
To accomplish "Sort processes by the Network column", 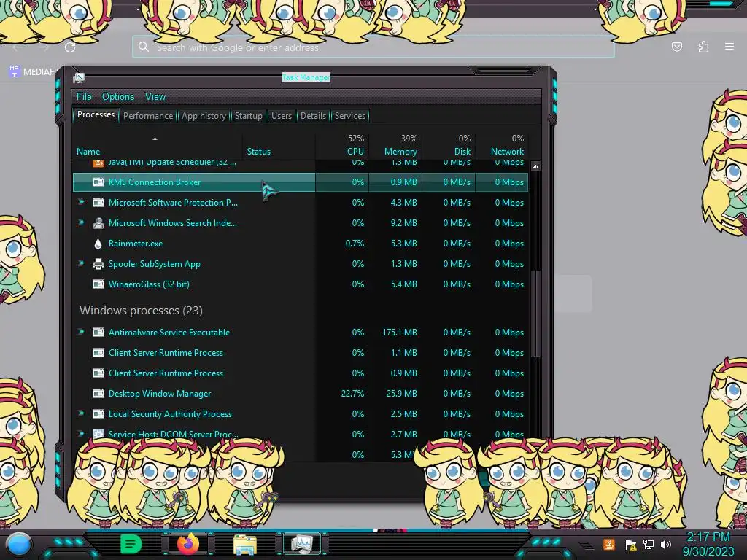I will tap(502, 145).
